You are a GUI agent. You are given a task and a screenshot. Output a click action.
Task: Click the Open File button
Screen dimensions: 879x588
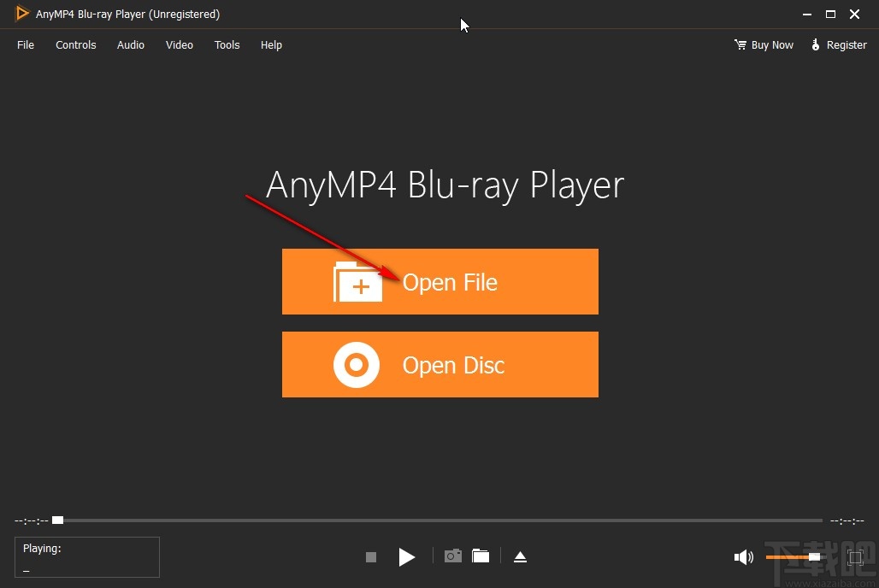pos(439,281)
